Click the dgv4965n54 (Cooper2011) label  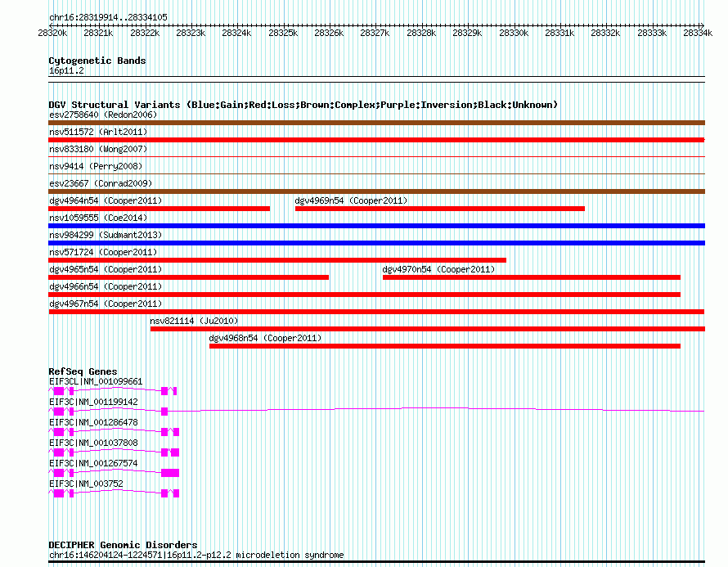pos(106,269)
